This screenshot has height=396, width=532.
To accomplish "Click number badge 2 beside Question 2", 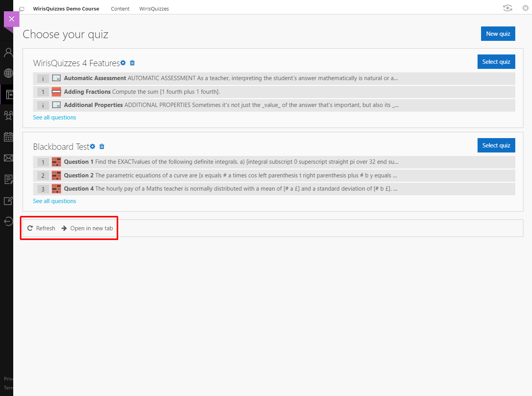I will [43, 176].
